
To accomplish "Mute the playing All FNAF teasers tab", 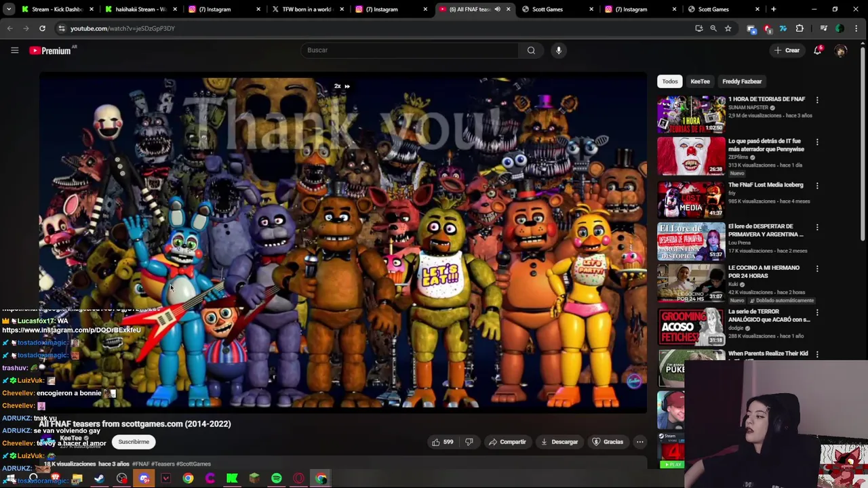I will pos(497,9).
